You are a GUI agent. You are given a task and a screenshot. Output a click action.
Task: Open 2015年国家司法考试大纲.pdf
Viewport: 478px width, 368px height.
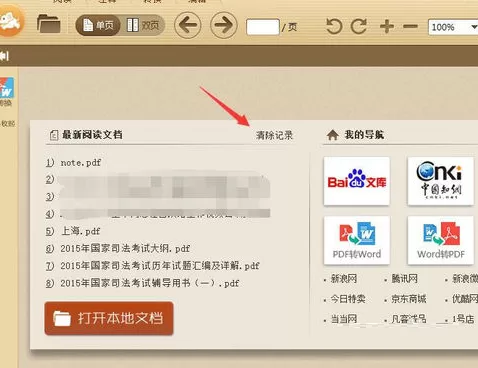(125, 248)
